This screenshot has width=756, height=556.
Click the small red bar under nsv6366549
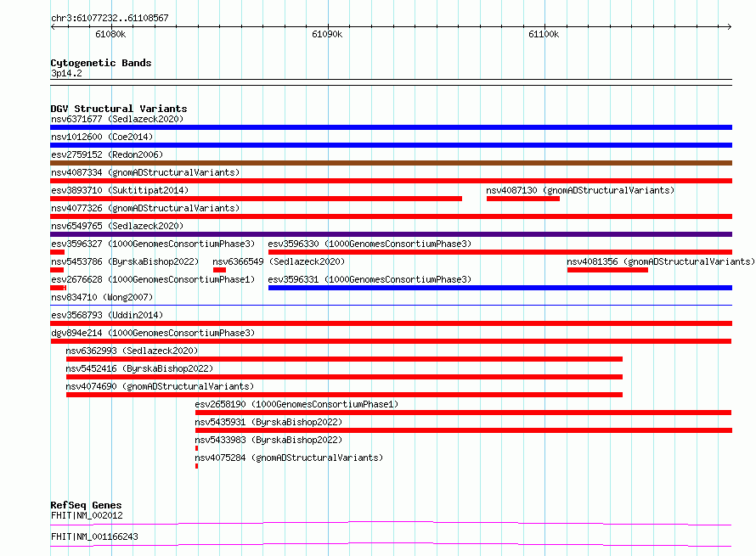coord(219,270)
